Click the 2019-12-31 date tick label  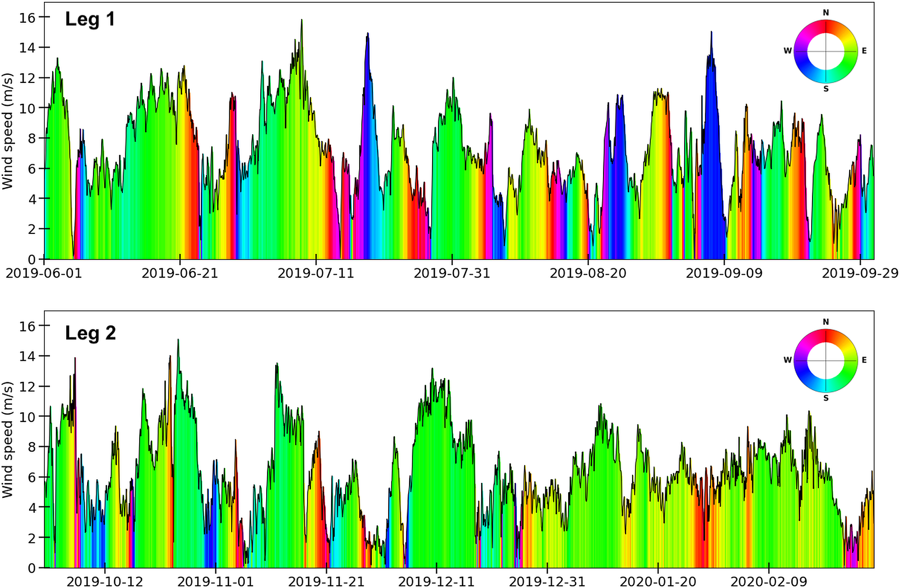[547, 582]
